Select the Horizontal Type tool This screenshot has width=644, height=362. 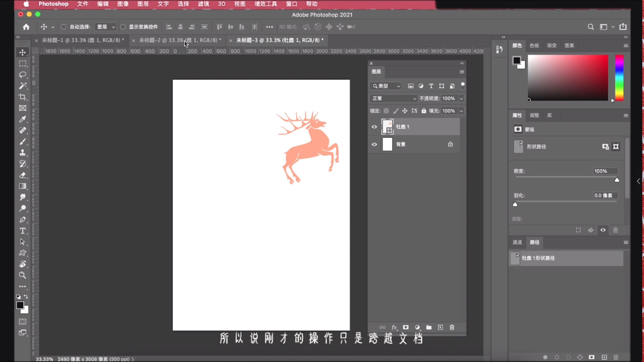[23, 231]
